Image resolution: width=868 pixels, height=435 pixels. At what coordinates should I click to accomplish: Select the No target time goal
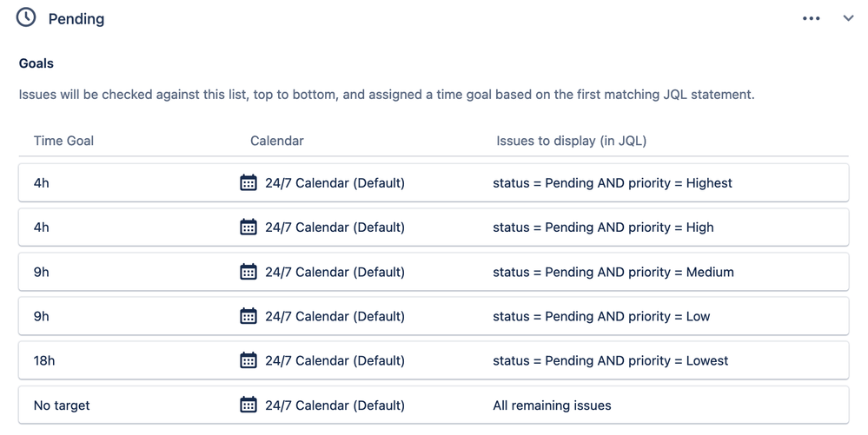(x=62, y=405)
